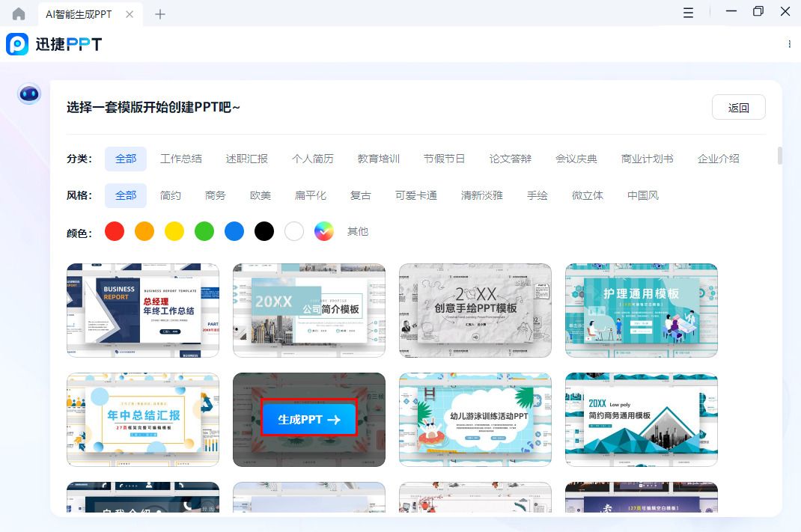The width and height of the screenshot is (801, 532).
Task: Choose the 清新淡雅 style
Action: [x=482, y=195]
